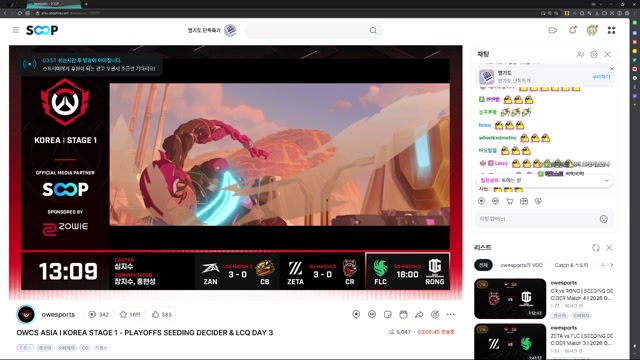Open the gift box icon under chat
This screenshot has width=640, height=360.
point(524,201)
